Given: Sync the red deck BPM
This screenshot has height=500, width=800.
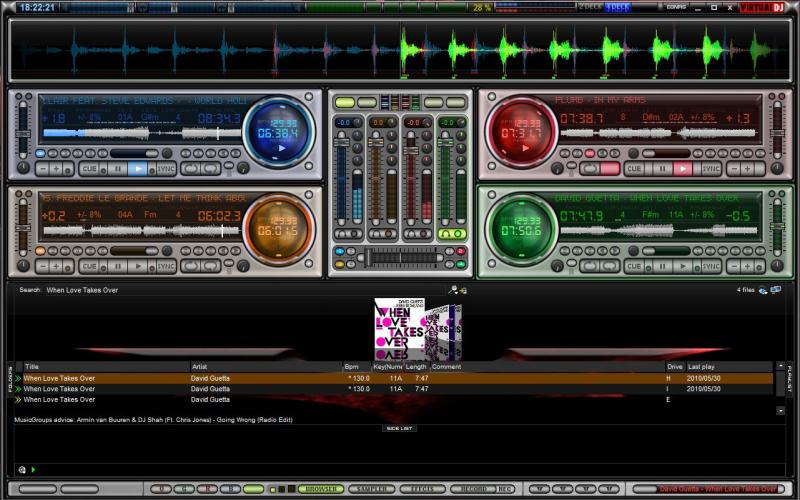Looking at the screenshot, I should [710, 168].
